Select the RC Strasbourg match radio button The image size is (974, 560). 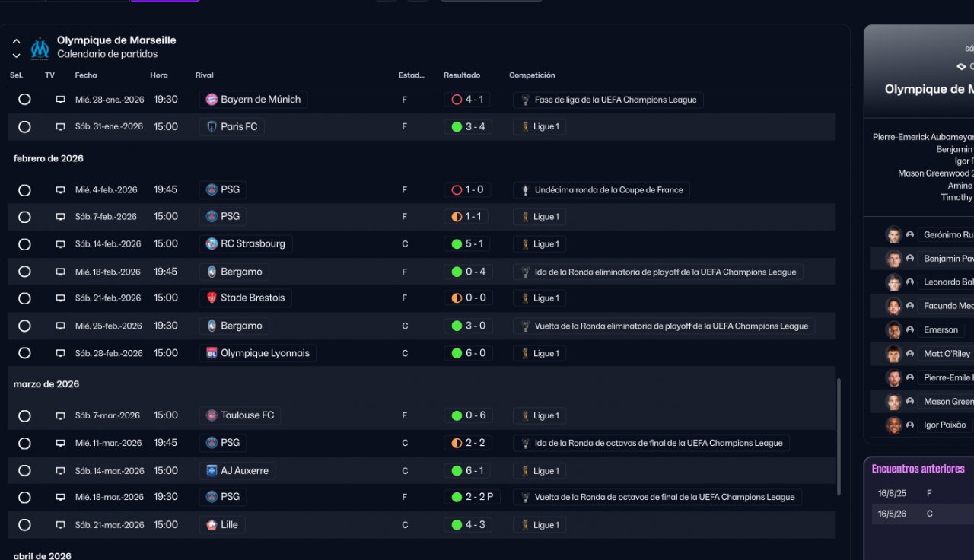(24, 244)
